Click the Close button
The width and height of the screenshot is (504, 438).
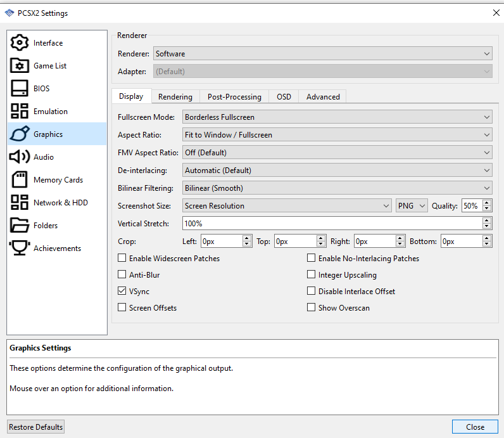point(475,427)
